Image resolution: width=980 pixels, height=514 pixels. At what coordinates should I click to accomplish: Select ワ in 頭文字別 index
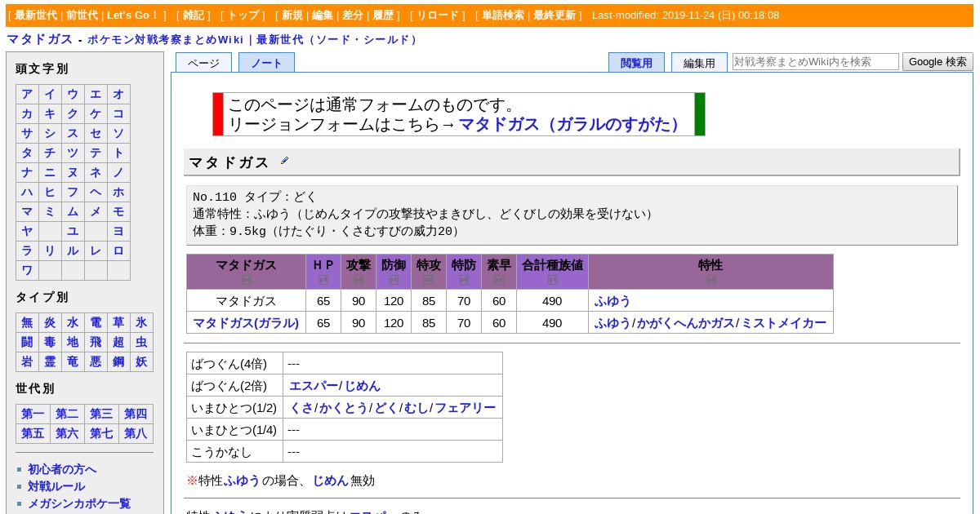tap(27, 271)
